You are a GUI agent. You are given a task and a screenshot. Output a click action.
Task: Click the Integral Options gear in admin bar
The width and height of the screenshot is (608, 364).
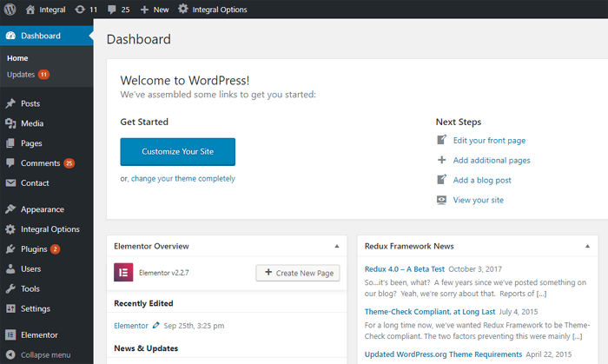tap(183, 9)
